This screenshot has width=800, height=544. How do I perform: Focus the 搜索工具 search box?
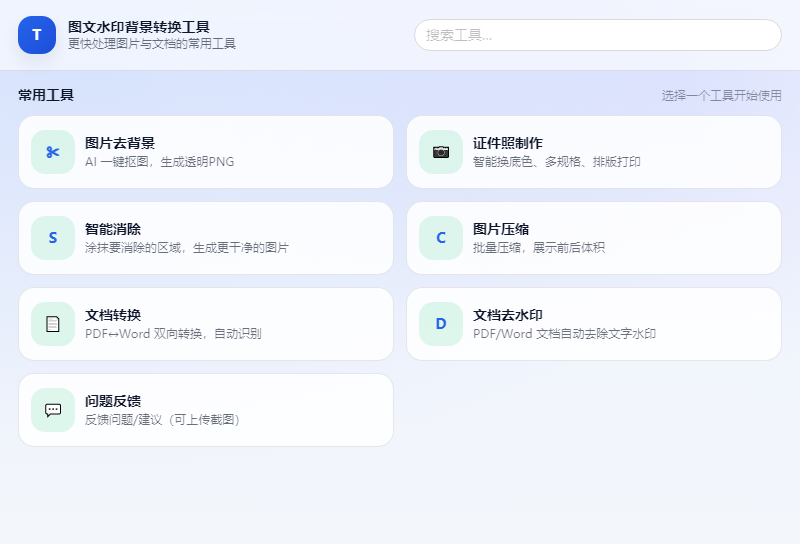point(597,35)
